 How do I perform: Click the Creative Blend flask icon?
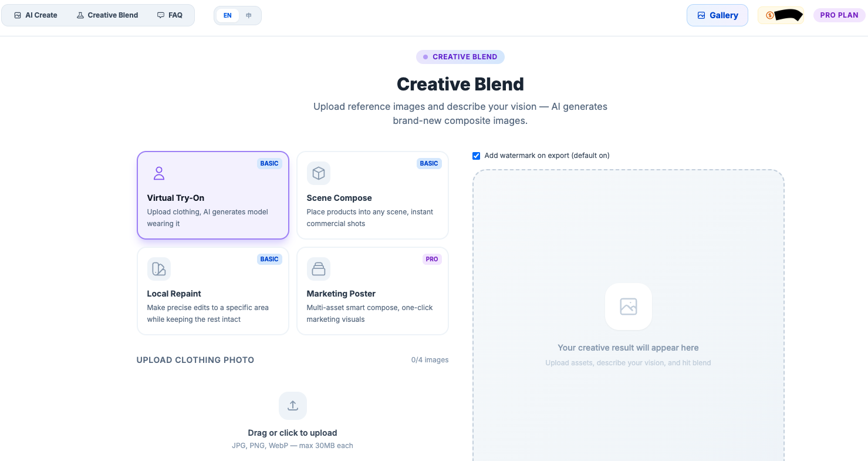80,15
